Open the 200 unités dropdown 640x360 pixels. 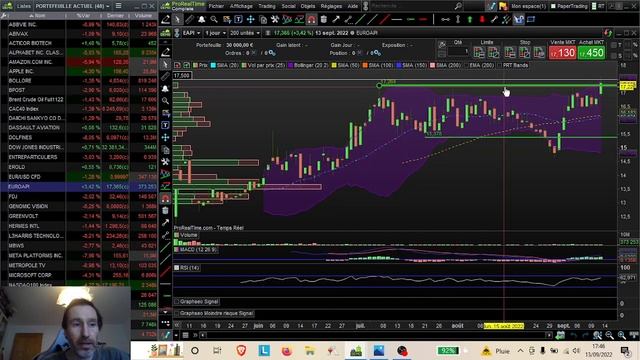[244, 33]
